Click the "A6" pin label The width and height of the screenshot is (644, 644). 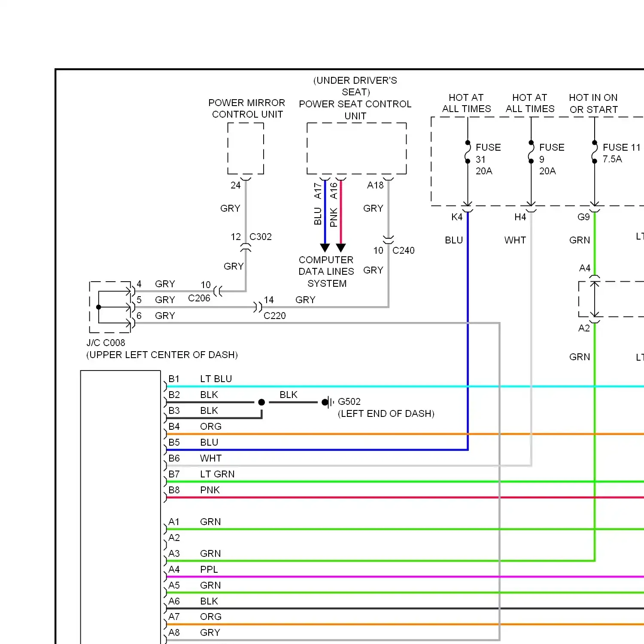tap(174, 601)
